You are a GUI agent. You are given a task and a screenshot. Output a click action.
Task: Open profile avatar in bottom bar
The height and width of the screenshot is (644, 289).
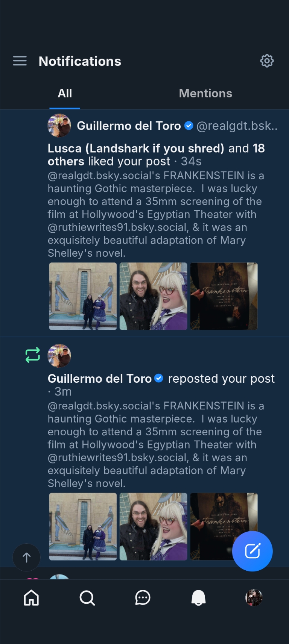[254, 597]
